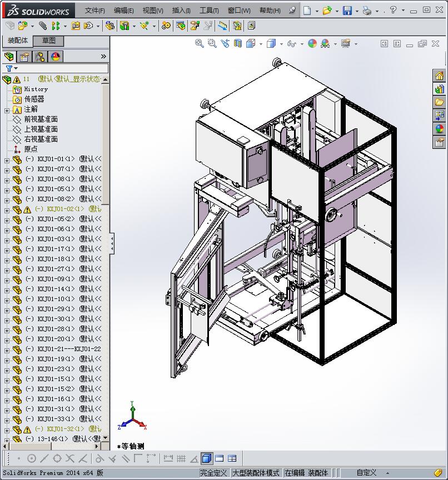Click the View Orientation cube icon
The image size is (448, 480).
[251, 43]
